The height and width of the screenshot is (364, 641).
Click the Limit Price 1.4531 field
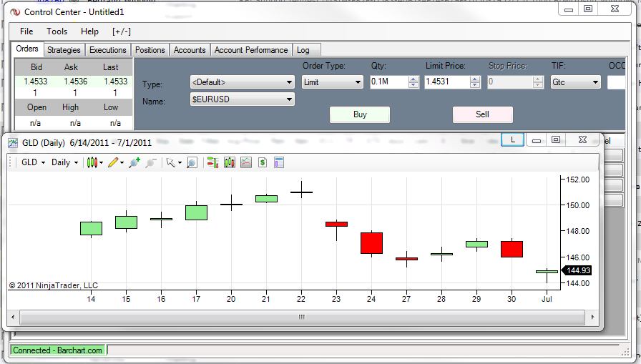point(447,82)
